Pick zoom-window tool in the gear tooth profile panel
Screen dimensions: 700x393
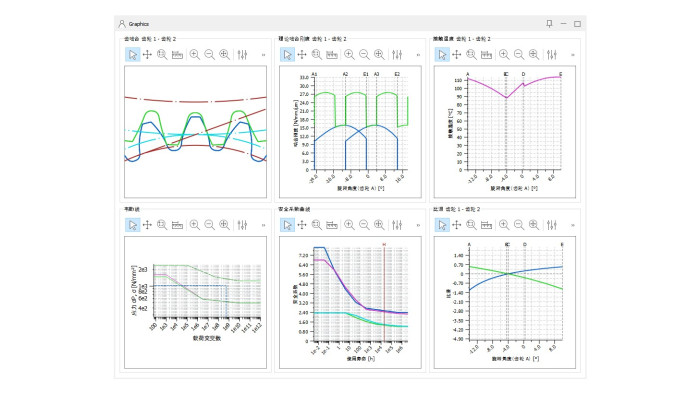point(162,54)
